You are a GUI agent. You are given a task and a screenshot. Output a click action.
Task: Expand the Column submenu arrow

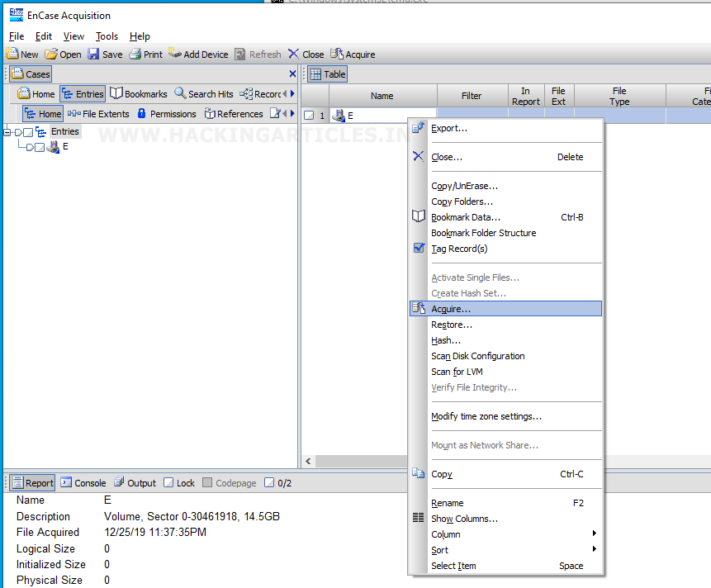594,533
